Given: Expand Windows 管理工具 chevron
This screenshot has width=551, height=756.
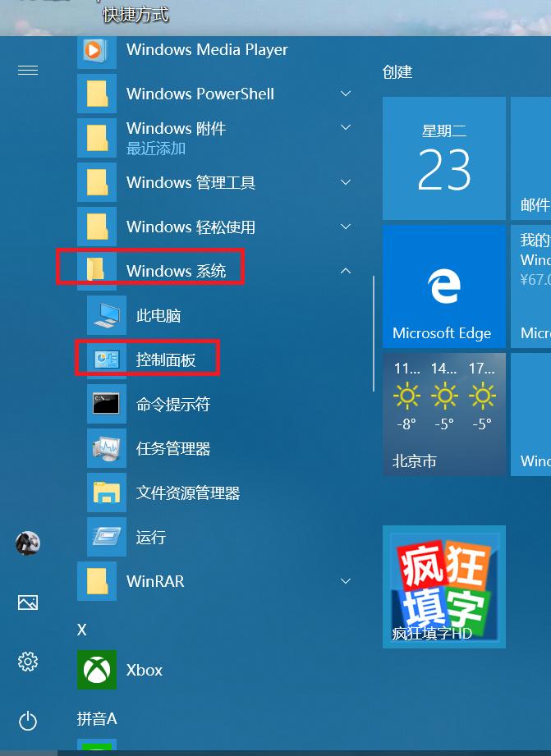Looking at the screenshot, I should [x=346, y=182].
